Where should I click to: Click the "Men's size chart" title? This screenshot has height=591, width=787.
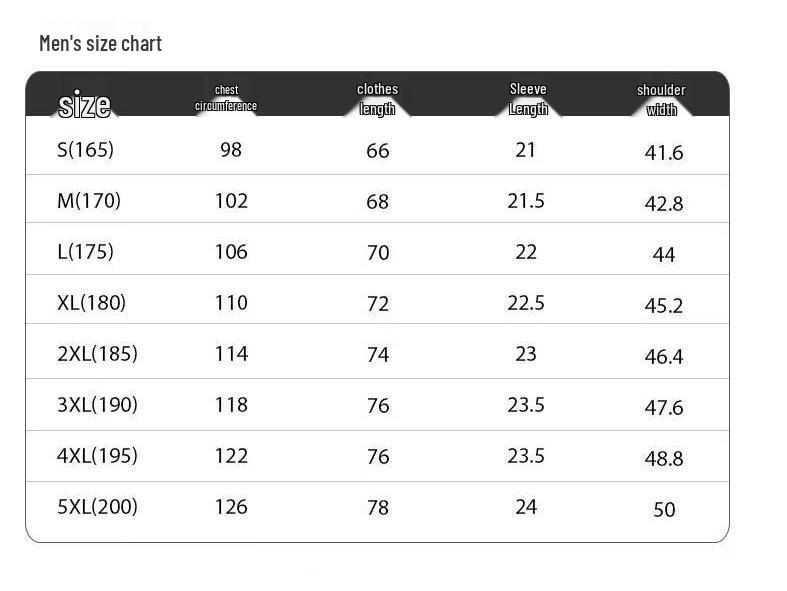tap(100, 44)
